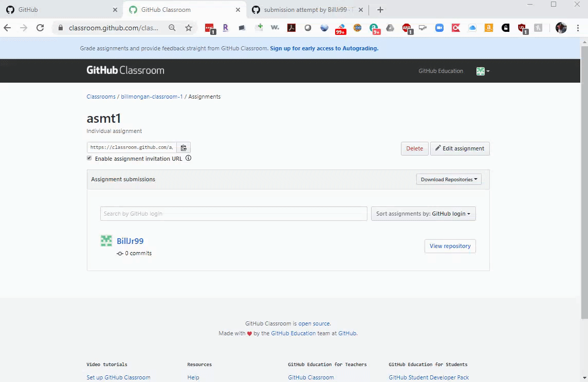Screen dimensions: 588x382
Task: Click View repository for BillJr99
Action: pos(450,246)
